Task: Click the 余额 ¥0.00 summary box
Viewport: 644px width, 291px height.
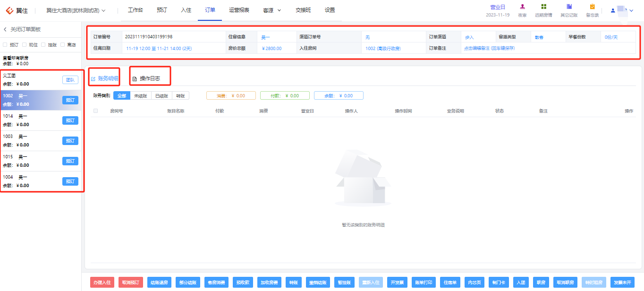Action: click(x=339, y=95)
